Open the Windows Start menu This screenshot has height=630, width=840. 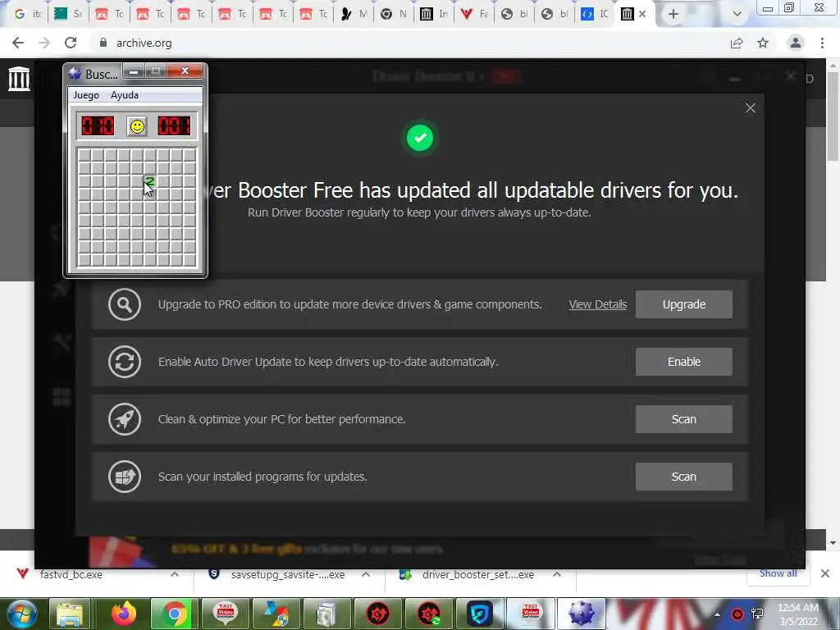(22, 614)
